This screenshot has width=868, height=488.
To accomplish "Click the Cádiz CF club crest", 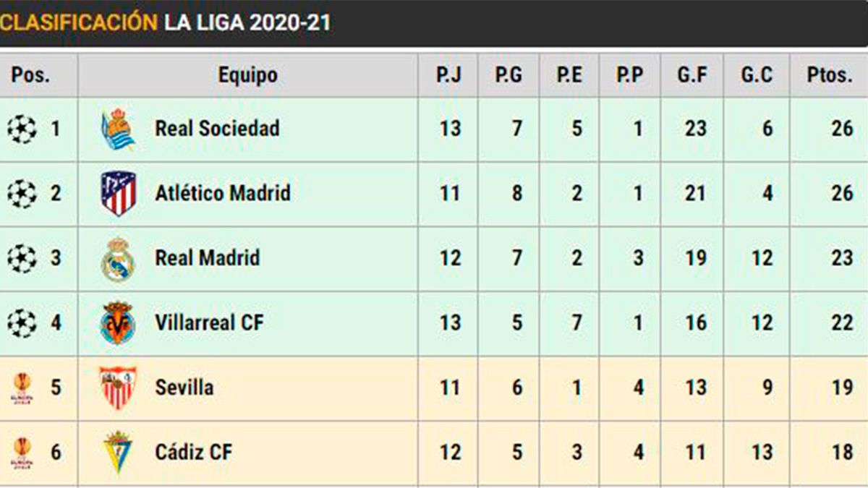I will click(x=118, y=452).
